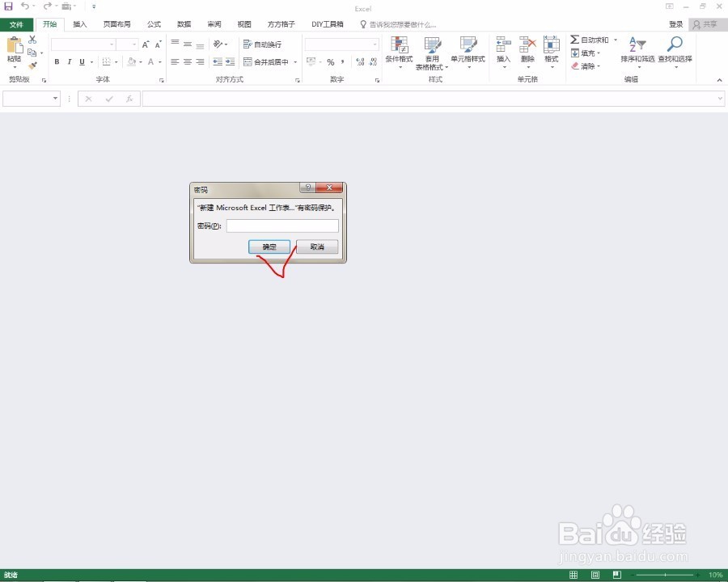Click the Undo arrow icon
The width and height of the screenshot is (728, 582).
[24, 6]
